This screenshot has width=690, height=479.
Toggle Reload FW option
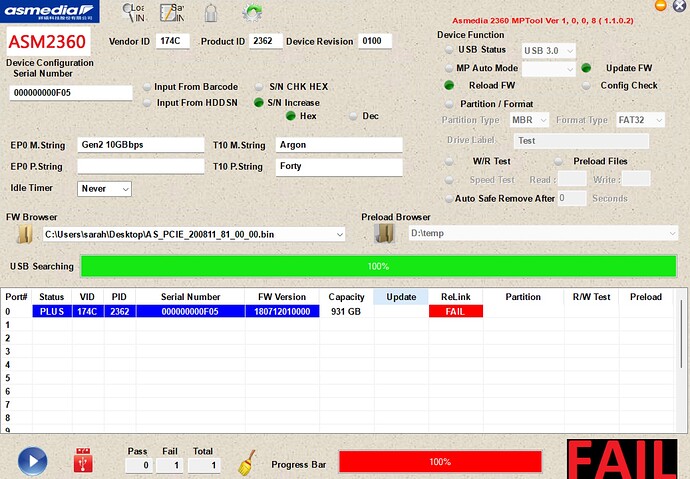point(449,86)
